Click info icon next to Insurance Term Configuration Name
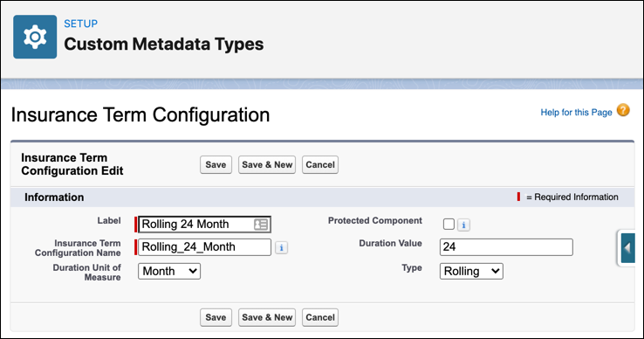 (x=281, y=247)
